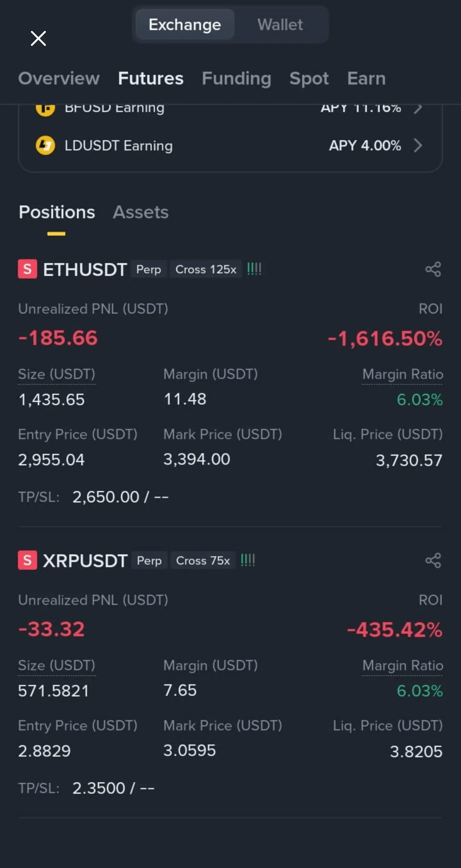
Task: Open the Cross 125x leverage selector
Action: point(206,269)
